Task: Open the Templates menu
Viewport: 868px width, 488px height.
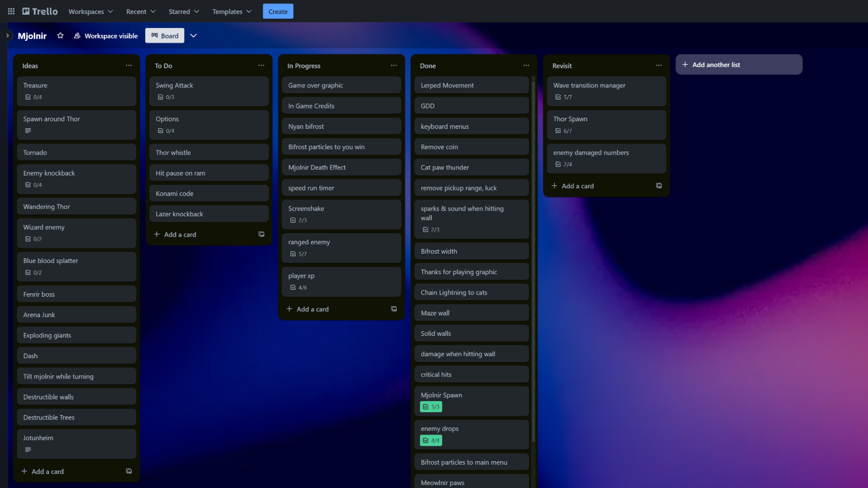Action: coord(232,11)
